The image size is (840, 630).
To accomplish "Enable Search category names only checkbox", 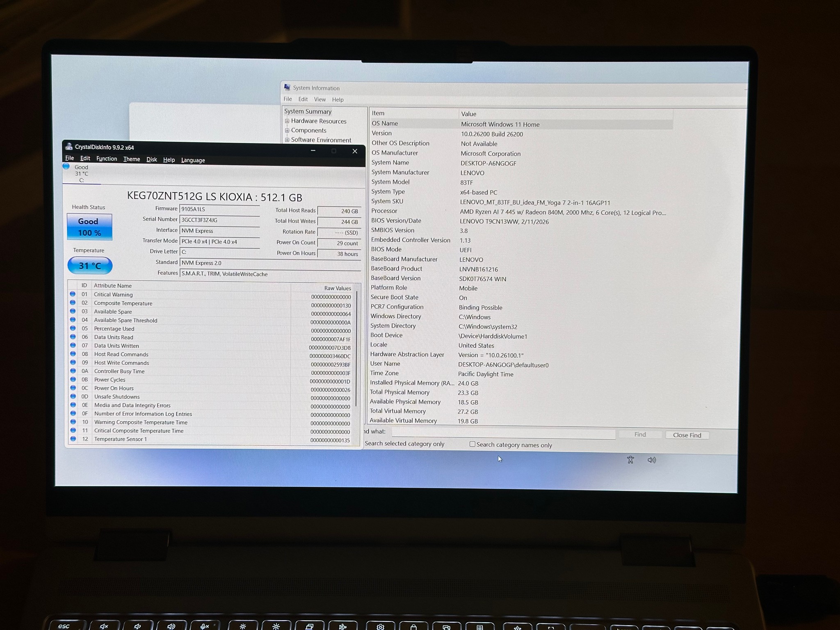I will coord(472,444).
